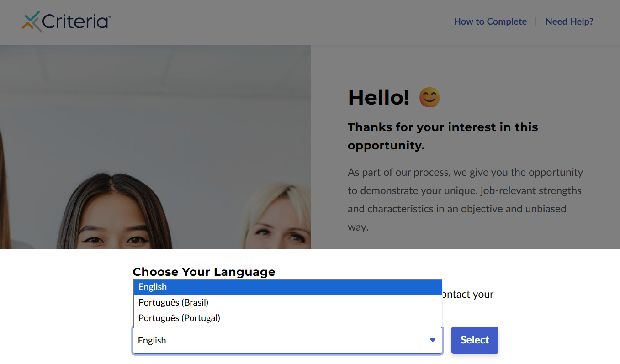
Task: Click the 'Thanks for your interest' subheading
Action: point(443,136)
